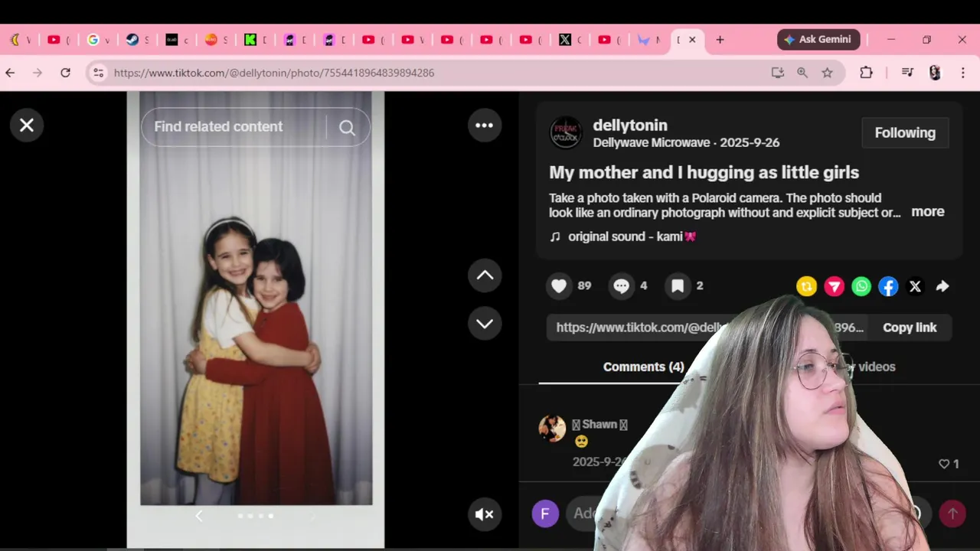Switch to the X (Twitter) tab
Viewport: 980px width, 551px height.
click(x=570, y=40)
